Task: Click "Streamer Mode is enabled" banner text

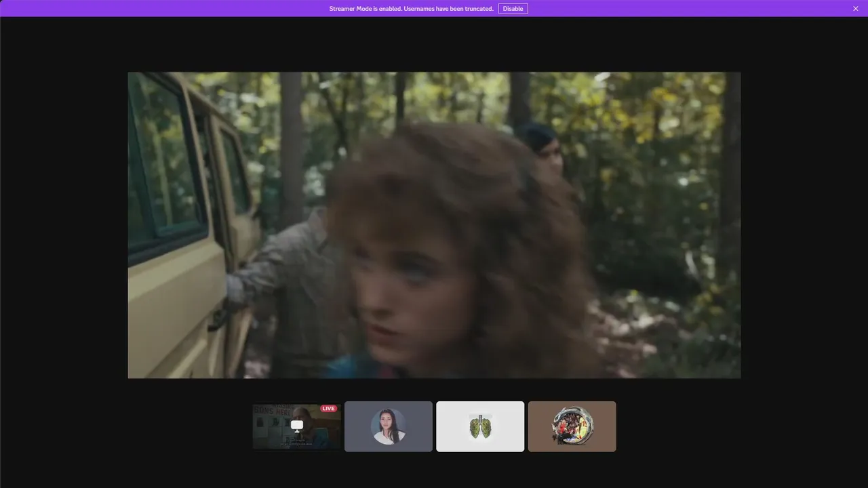Action: coord(411,9)
